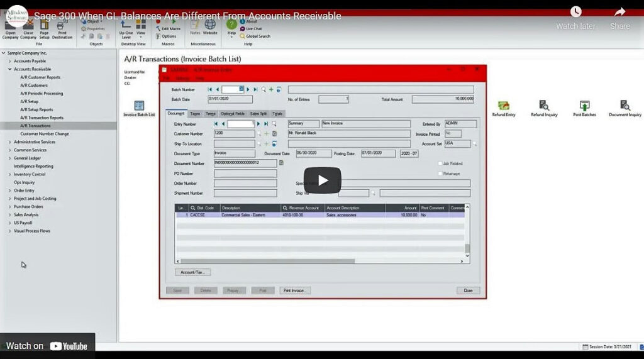Expand the Accounts Payable tree node

point(10,61)
